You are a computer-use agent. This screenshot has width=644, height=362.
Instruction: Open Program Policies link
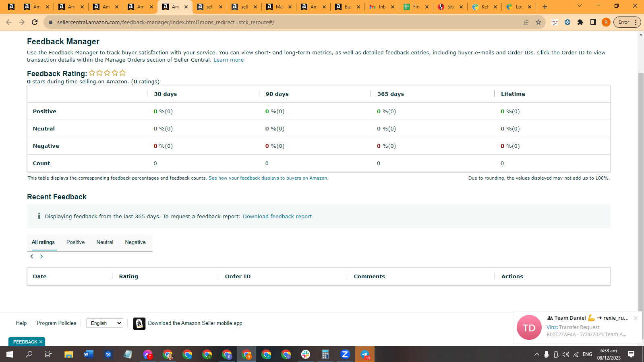[x=56, y=323]
